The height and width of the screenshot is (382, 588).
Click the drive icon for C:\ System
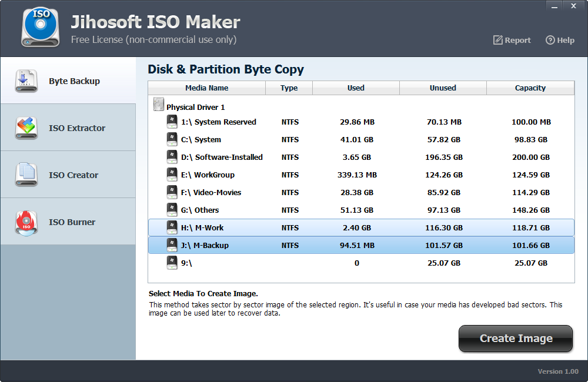[172, 139]
